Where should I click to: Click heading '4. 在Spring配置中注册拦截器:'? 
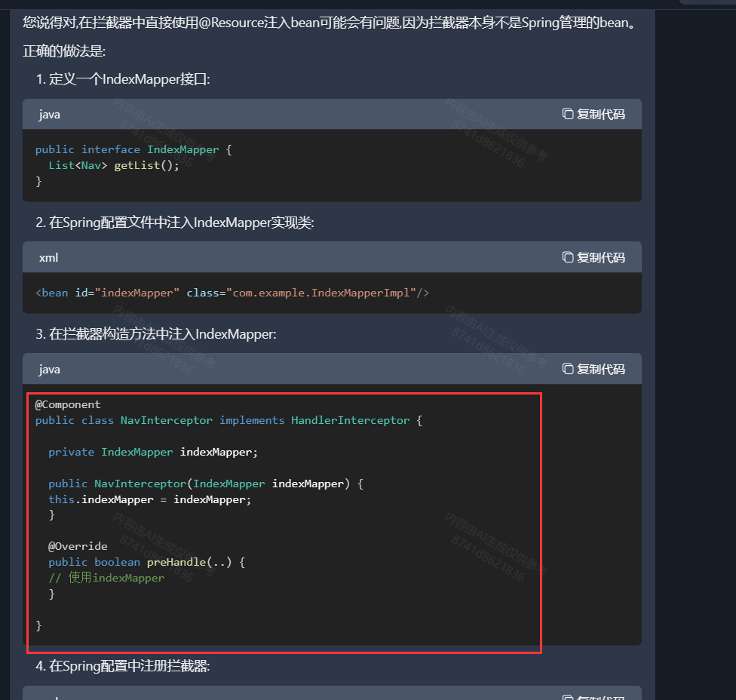[123, 666]
